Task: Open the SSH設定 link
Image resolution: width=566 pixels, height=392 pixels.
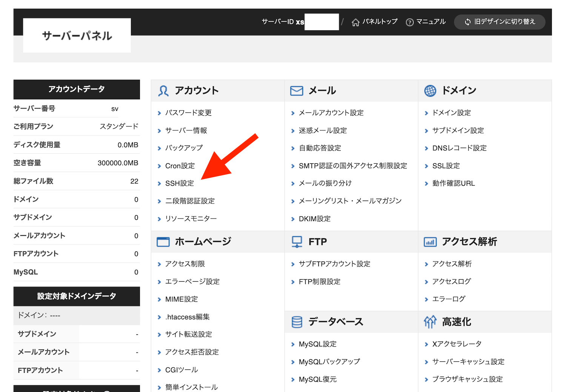Action: coord(180,183)
